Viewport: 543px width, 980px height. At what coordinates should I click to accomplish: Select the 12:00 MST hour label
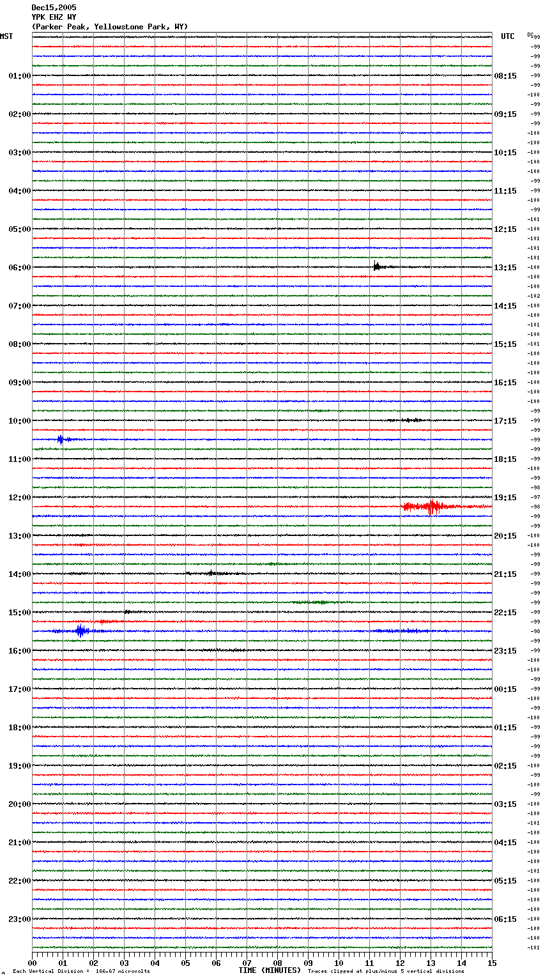20,498
